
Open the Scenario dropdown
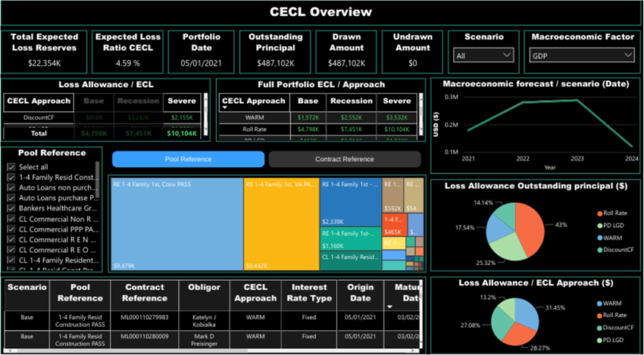pyautogui.click(x=483, y=55)
